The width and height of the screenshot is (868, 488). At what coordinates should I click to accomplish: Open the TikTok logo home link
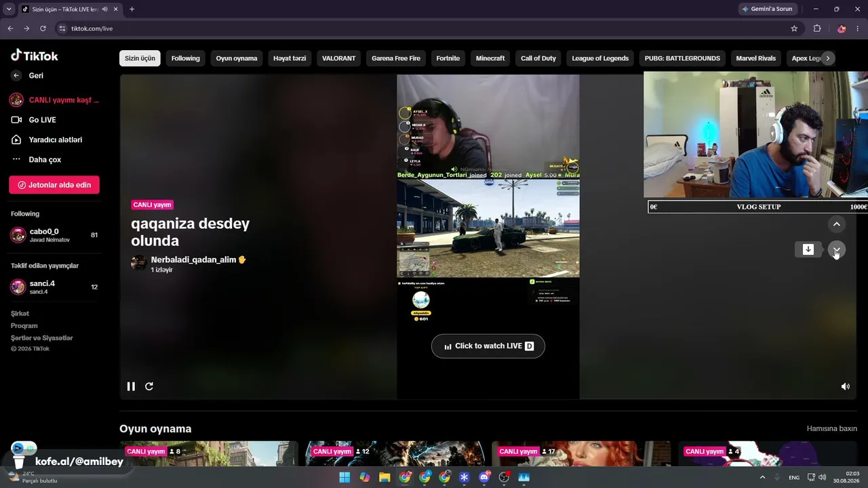click(x=35, y=56)
